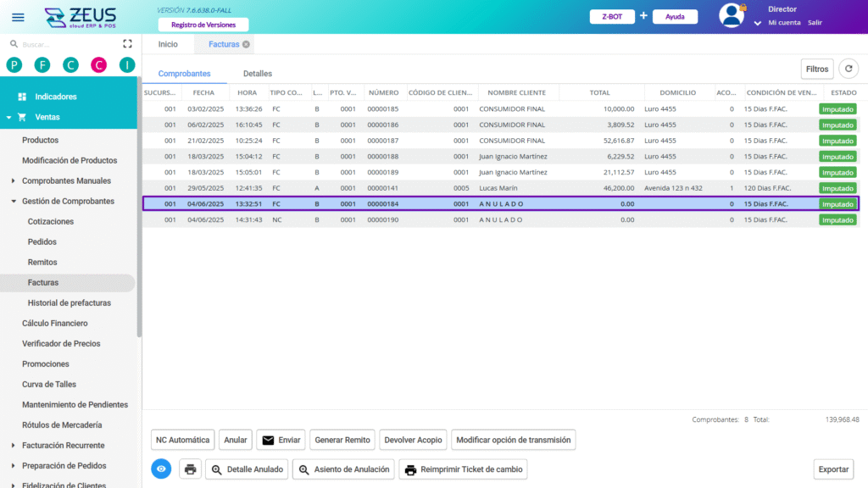Toggle fullscreen with the expand icon
This screenshot has height=488, width=868.
(x=127, y=44)
